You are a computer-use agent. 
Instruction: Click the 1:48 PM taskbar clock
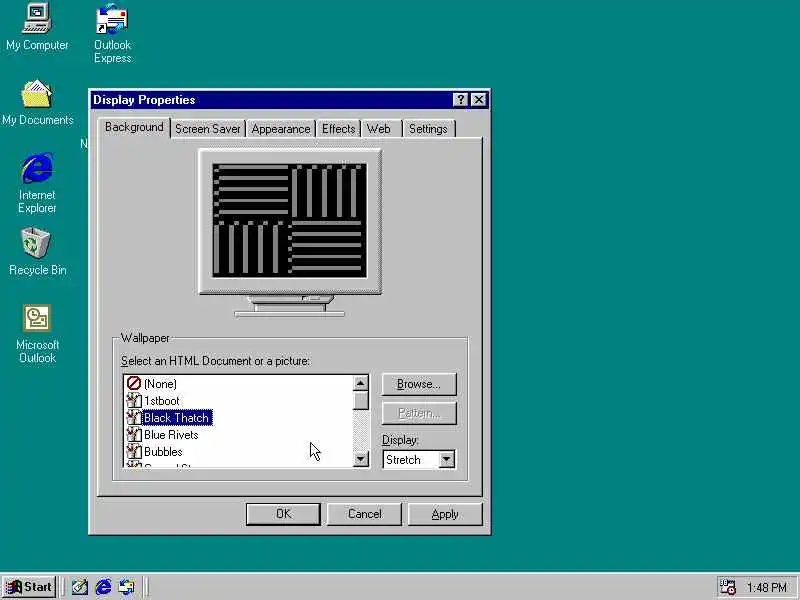click(x=767, y=587)
